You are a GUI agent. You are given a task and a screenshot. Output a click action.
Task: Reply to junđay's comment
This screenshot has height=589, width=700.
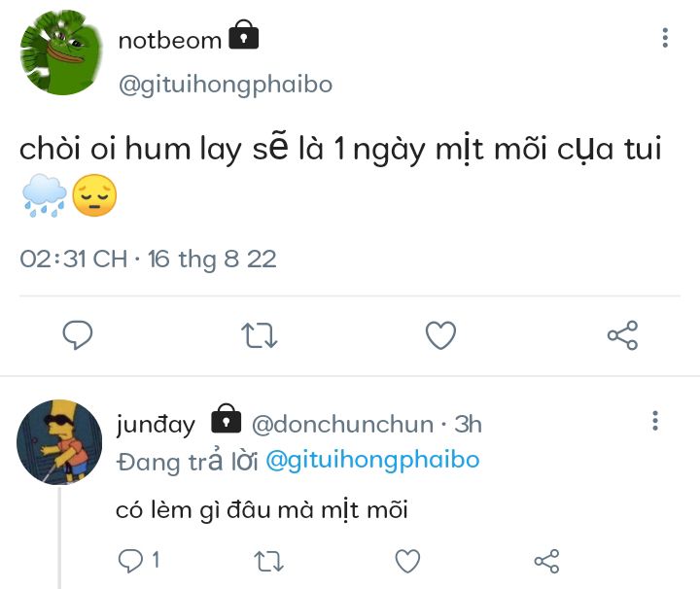coord(130,560)
